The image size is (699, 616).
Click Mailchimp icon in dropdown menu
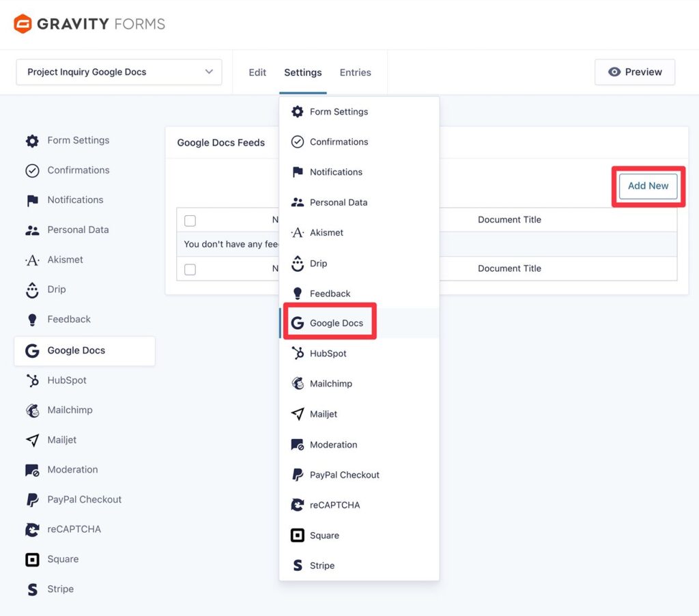point(298,384)
